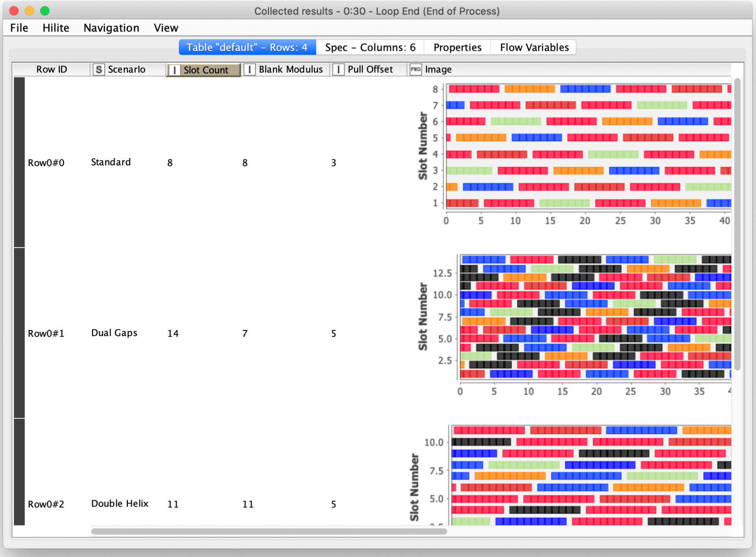Select the Row0#1 hilite marker bar
Image resolution: width=756 pixels, height=557 pixels.
(19, 333)
